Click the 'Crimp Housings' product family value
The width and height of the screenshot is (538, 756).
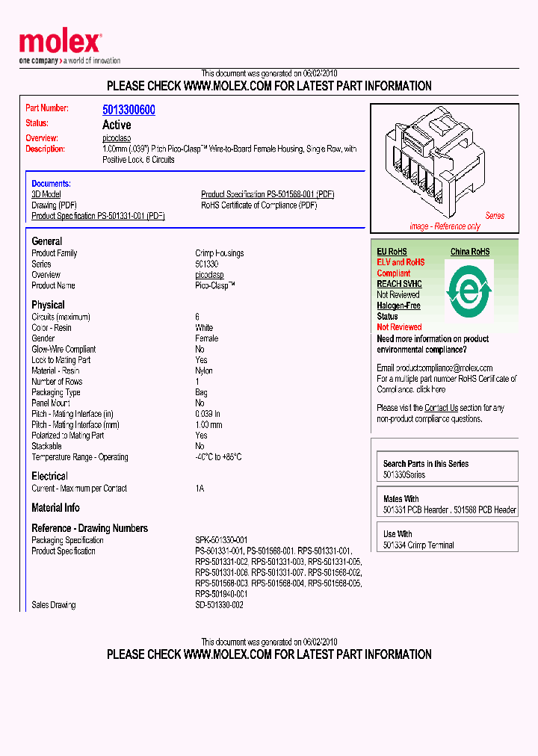220,253
